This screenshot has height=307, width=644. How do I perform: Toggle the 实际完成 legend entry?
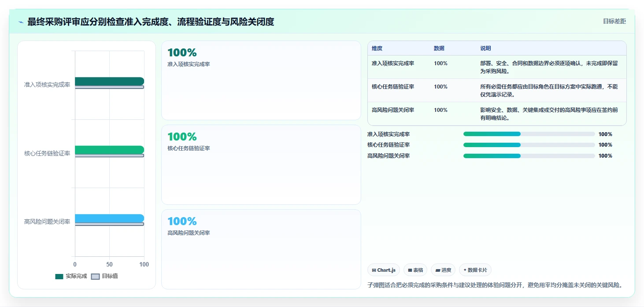point(71,276)
